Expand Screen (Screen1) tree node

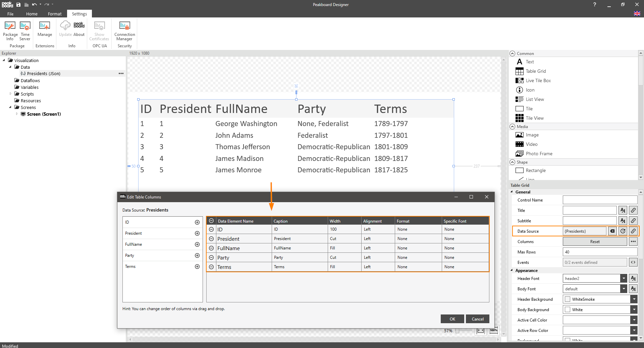pyautogui.click(x=17, y=114)
